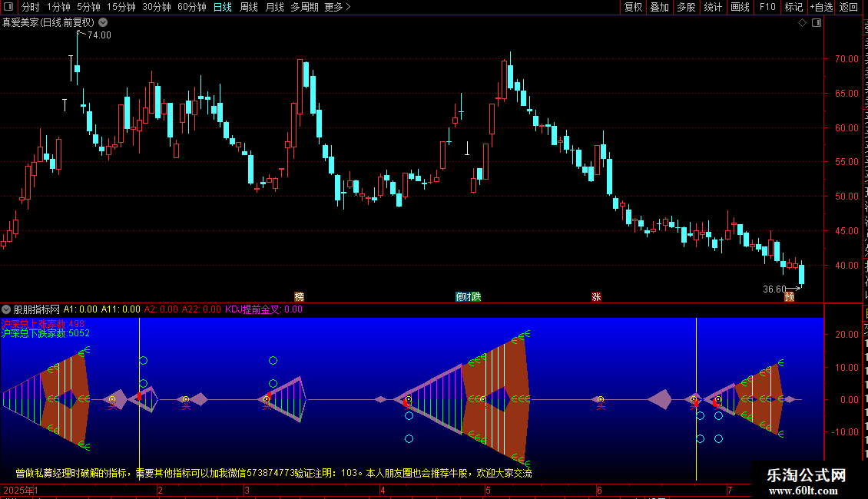Activate the 画线 drawing tools
Viewport: 868px width, 499px height.
tap(740, 7)
